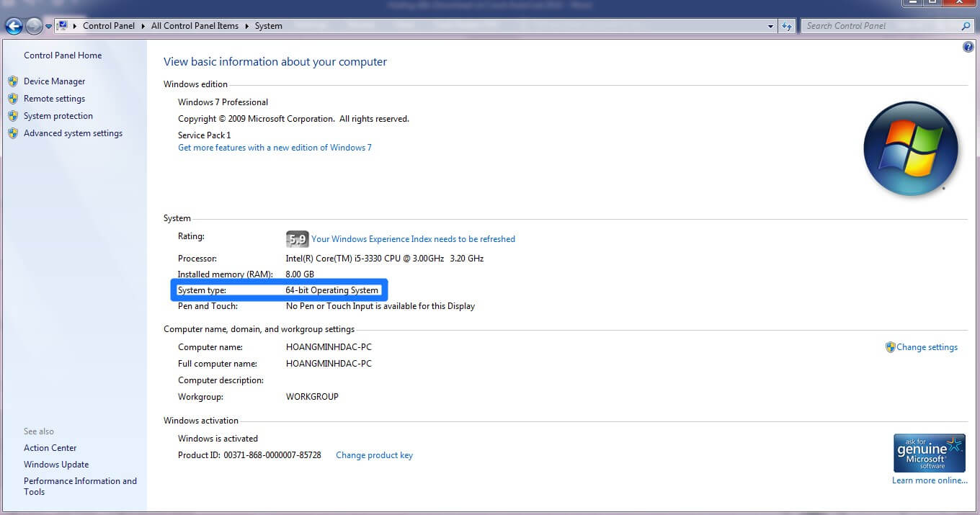Image resolution: width=980 pixels, height=515 pixels.
Task: Expand the arrow after All Control Panel Items
Action: [246, 26]
